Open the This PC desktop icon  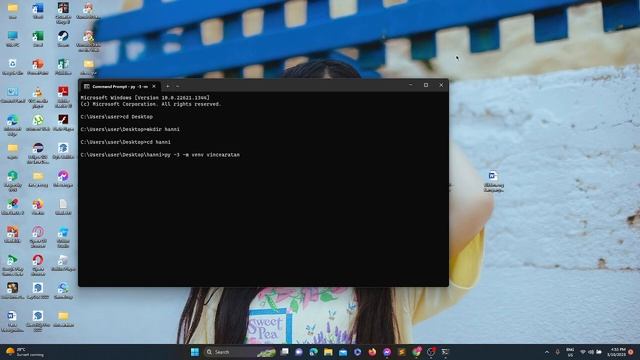13,38
